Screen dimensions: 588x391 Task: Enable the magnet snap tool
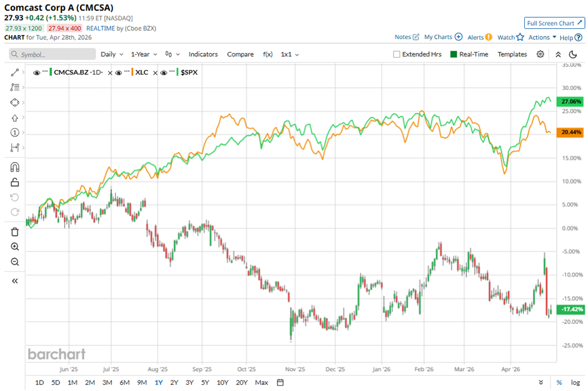click(15, 167)
